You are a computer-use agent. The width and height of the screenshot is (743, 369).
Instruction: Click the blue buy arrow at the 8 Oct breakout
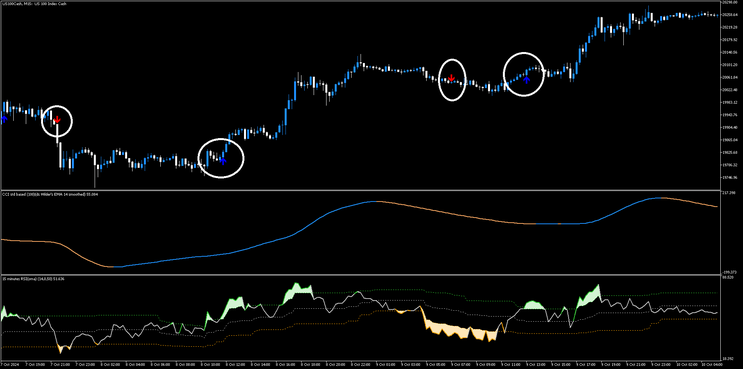coord(223,161)
